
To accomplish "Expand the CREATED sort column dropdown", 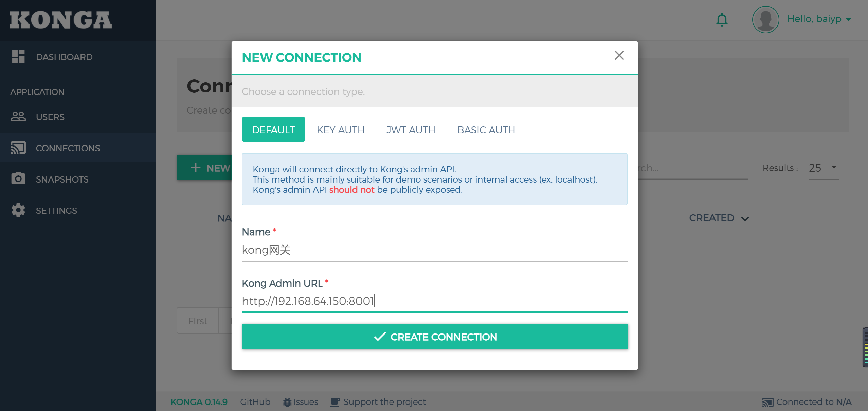I will (747, 218).
